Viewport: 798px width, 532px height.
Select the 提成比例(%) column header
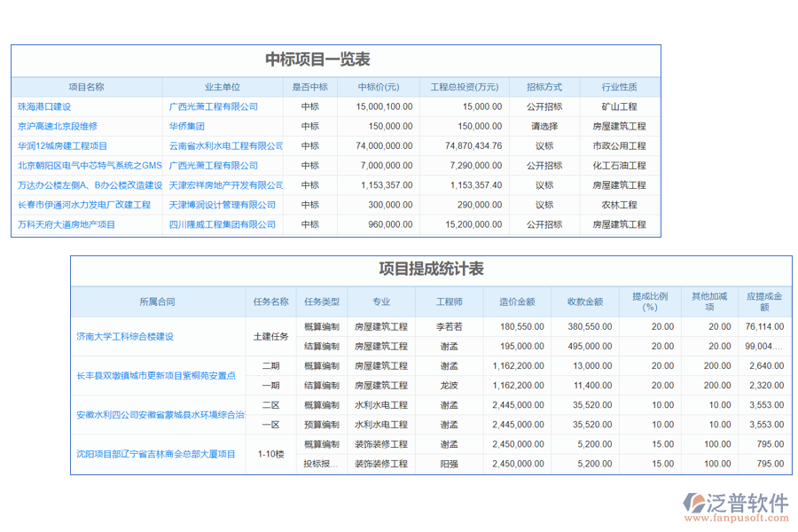click(648, 301)
